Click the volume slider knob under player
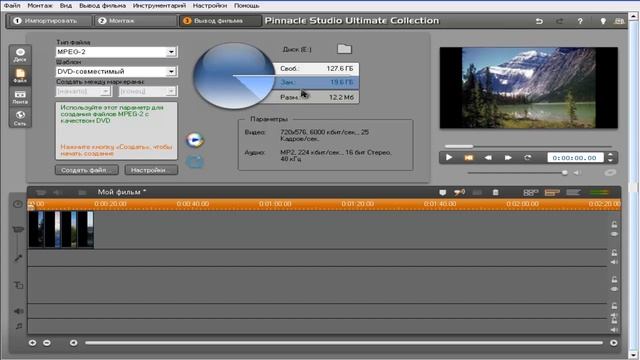640x360 pixels. coord(564,173)
